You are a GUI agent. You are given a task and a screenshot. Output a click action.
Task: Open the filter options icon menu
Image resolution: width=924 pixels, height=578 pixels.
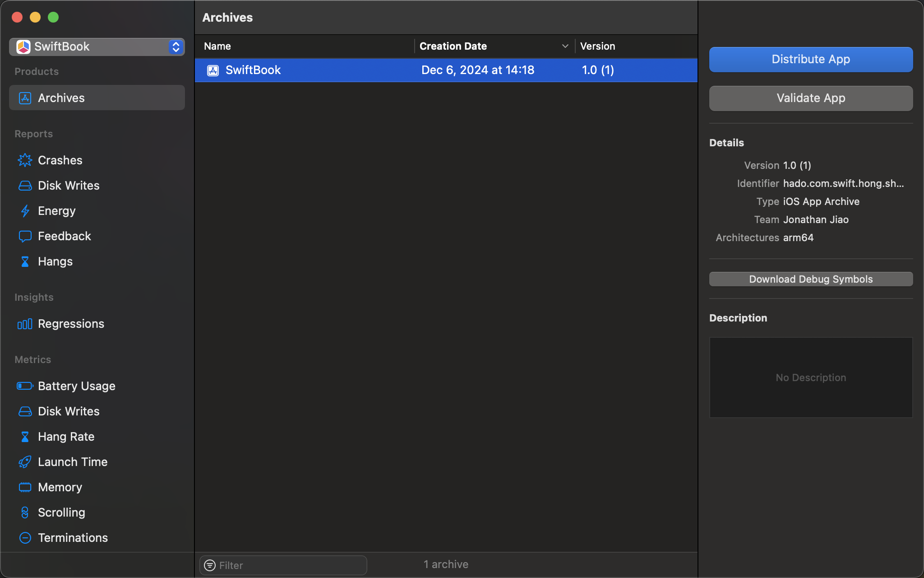[210, 565]
